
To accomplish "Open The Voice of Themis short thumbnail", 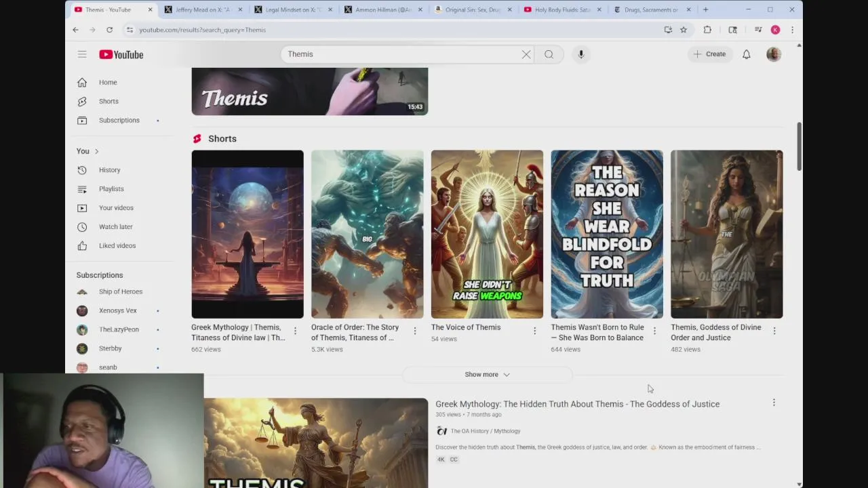I will tap(487, 235).
